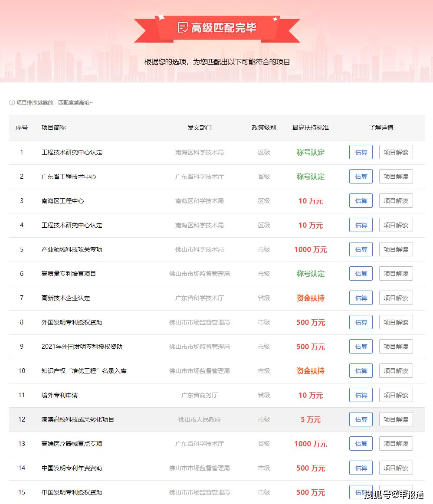This screenshot has height=504, width=433.
Task: Click 估算 for 南海区工程中心
Action: point(361,201)
